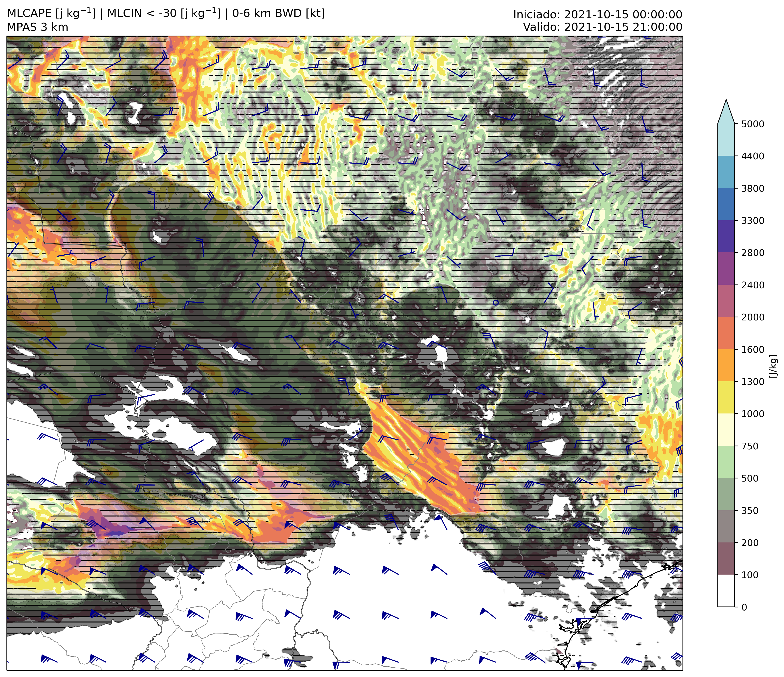This screenshot has height=677, width=784.
Task: Select the medium blue 3800-4400 color band
Action: click(726, 172)
